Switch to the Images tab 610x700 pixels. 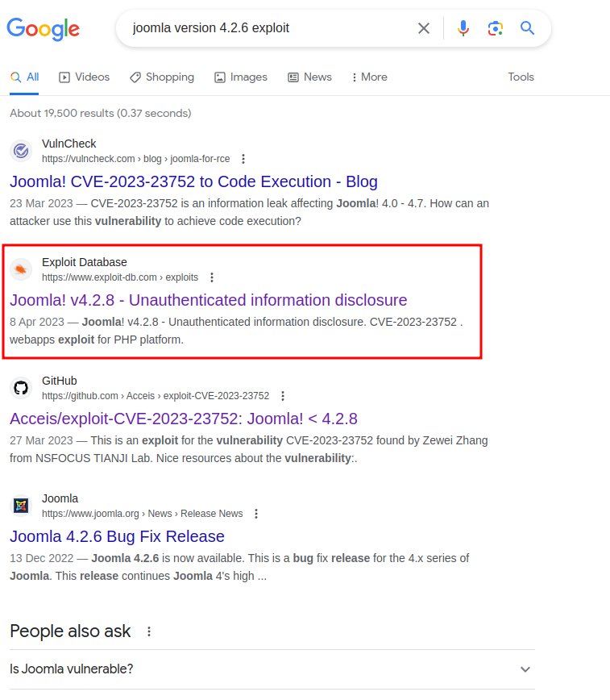click(x=240, y=77)
